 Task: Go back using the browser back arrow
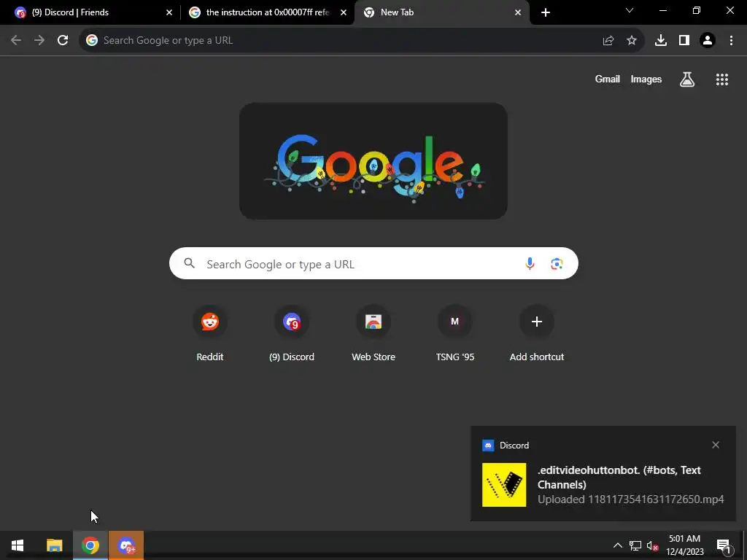[16, 41]
